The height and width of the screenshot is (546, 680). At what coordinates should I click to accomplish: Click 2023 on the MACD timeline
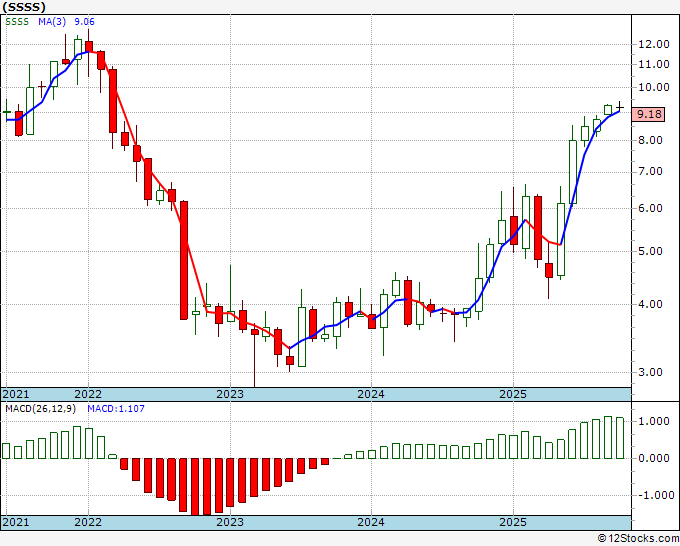tap(230, 522)
